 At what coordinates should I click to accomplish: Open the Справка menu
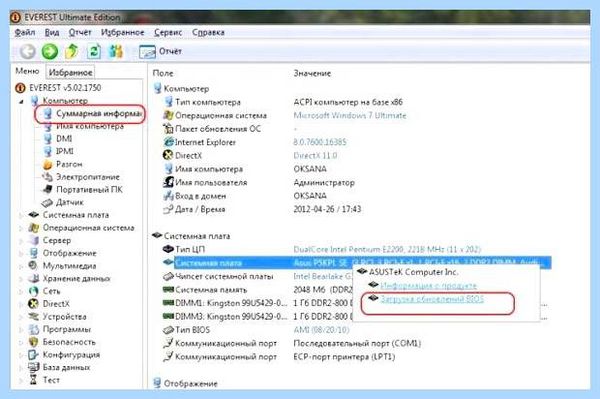coord(208,33)
